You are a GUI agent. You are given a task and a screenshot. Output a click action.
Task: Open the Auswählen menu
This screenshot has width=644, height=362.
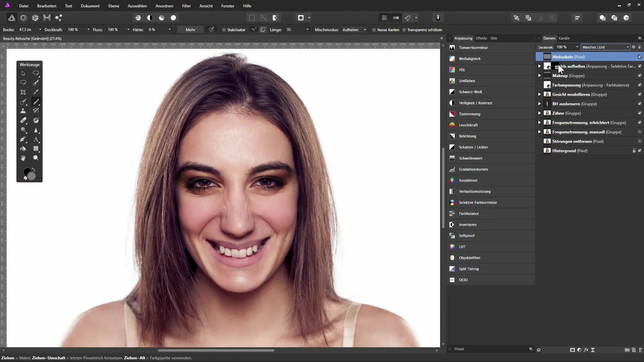point(137,6)
